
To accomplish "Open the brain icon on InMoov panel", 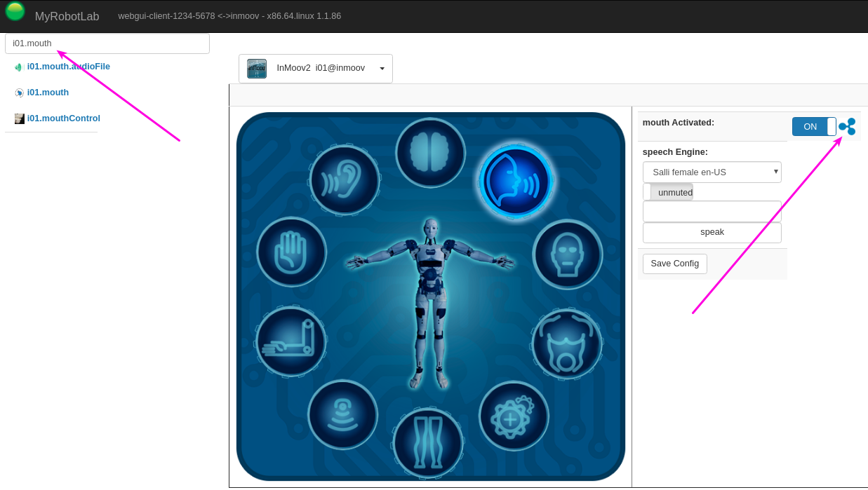I will point(430,152).
